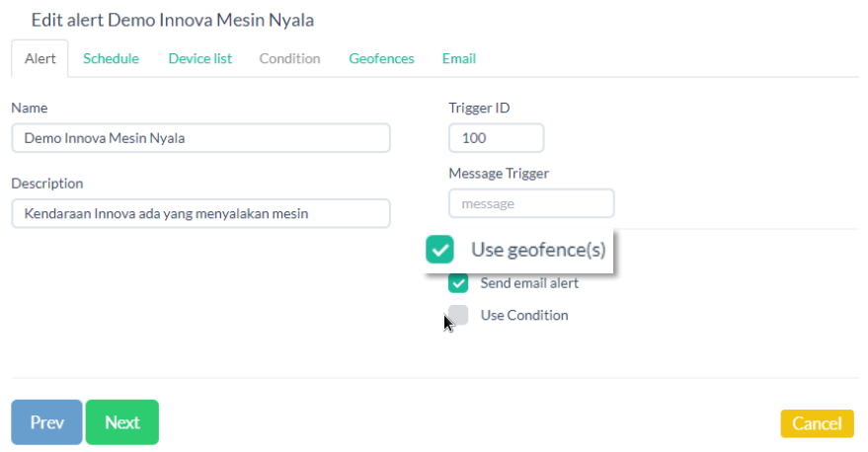Click the yellow Cancel button
868x452 pixels.
[x=817, y=423]
